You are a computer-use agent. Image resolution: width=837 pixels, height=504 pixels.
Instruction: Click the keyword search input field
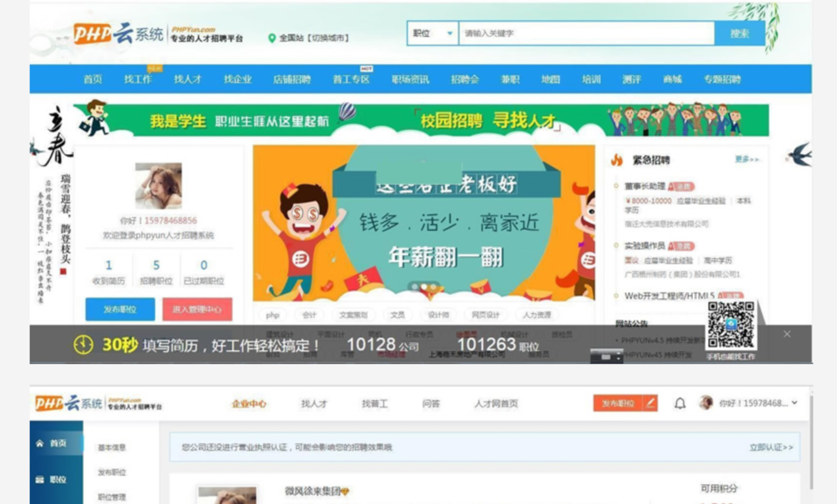[x=586, y=33]
